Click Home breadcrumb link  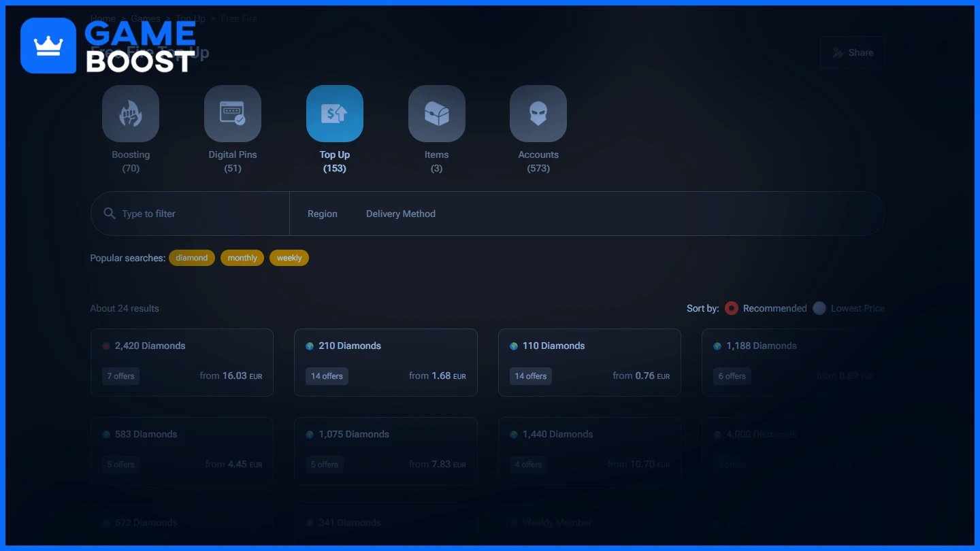[103, 18]
